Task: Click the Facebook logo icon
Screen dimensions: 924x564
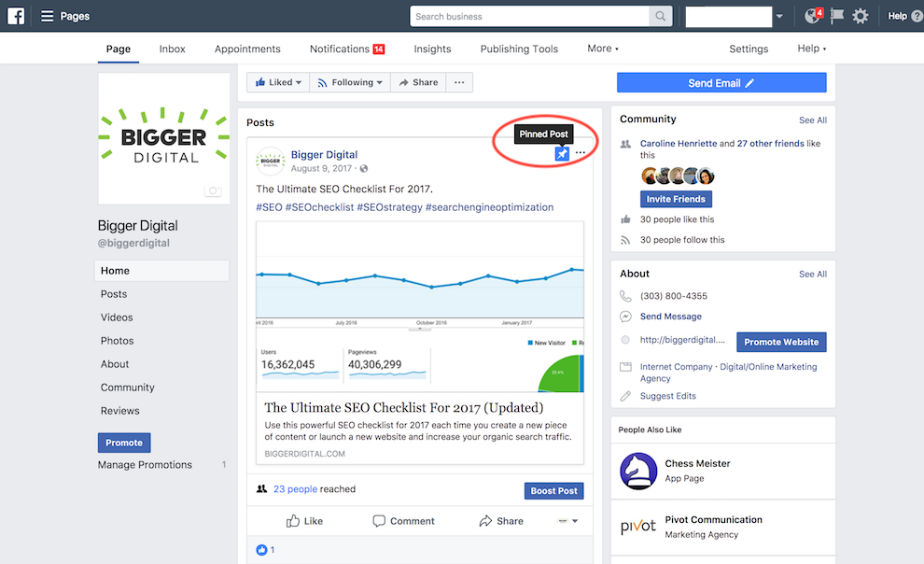Action: coord(16,16)
